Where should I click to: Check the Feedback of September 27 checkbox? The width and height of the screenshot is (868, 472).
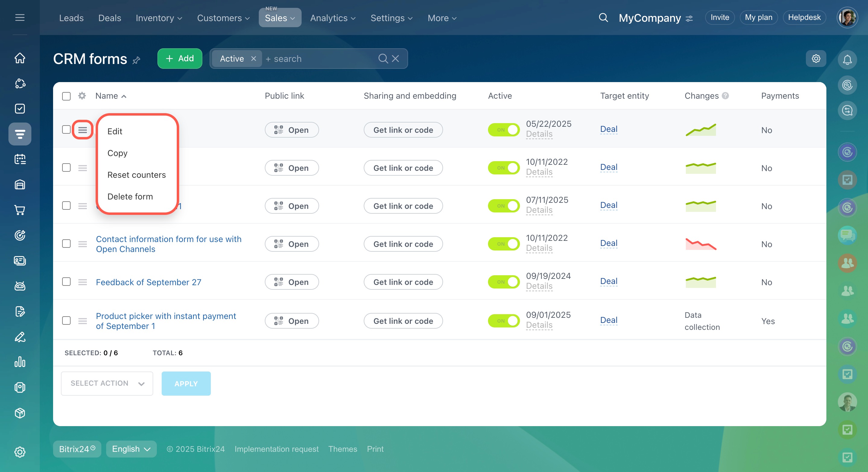(66, 282)
